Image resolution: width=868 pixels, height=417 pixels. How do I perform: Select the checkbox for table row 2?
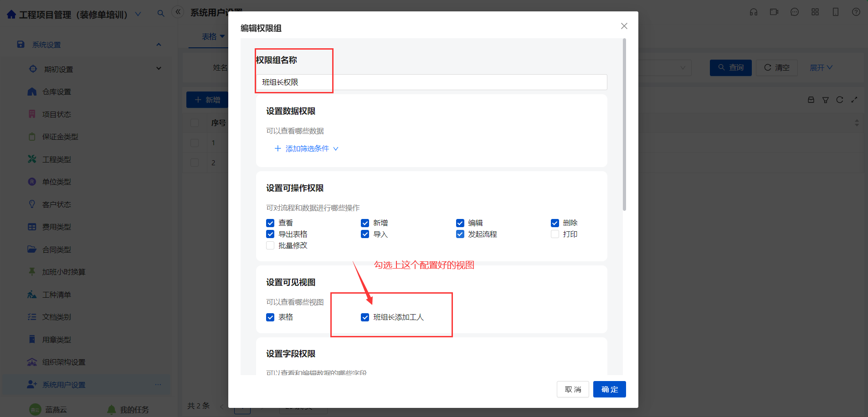pos(195,163)
